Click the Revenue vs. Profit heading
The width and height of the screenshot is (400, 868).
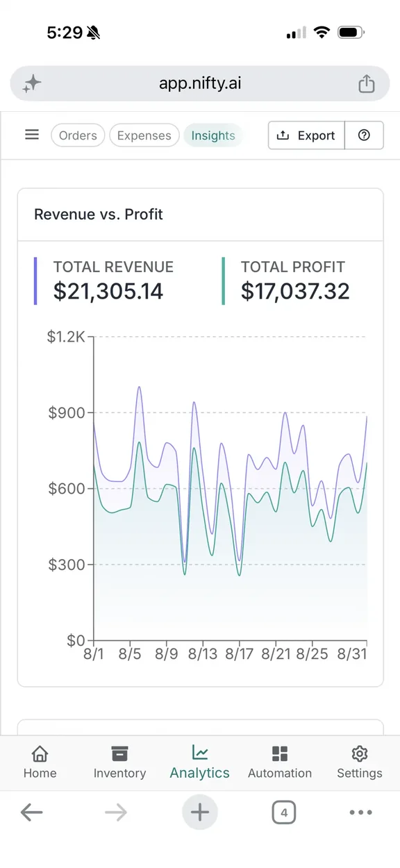(x=99, y=215)
